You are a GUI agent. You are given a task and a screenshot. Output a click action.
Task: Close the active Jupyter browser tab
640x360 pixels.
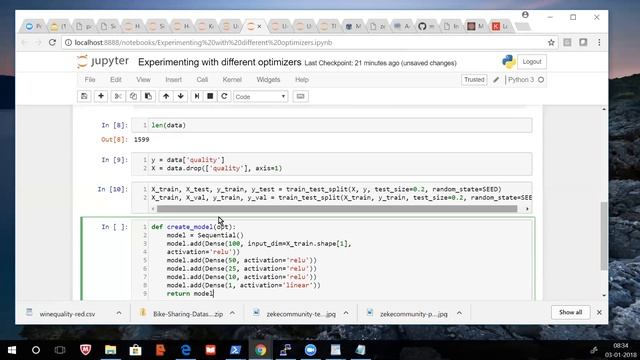[259, 27]
